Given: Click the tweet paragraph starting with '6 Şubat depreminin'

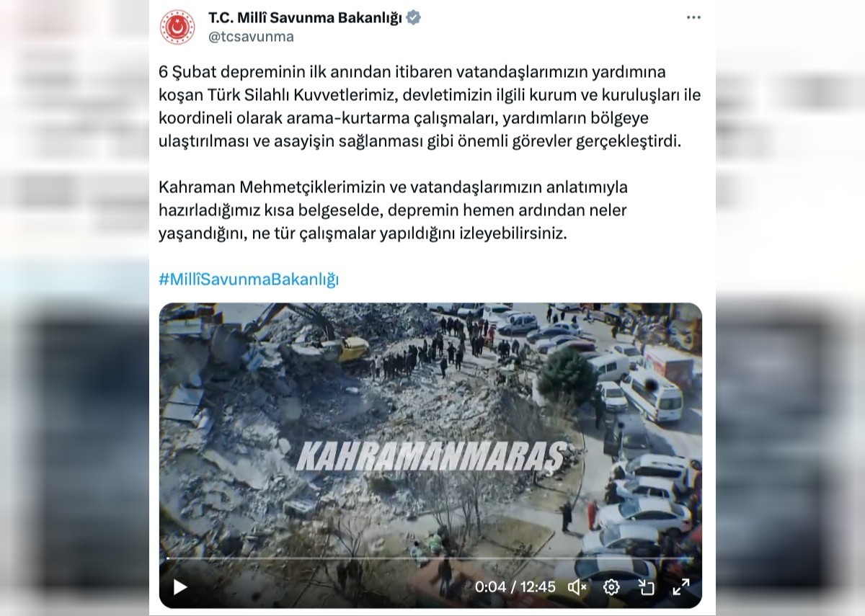Looking at the screenshot, I should [x=430, y=107].
